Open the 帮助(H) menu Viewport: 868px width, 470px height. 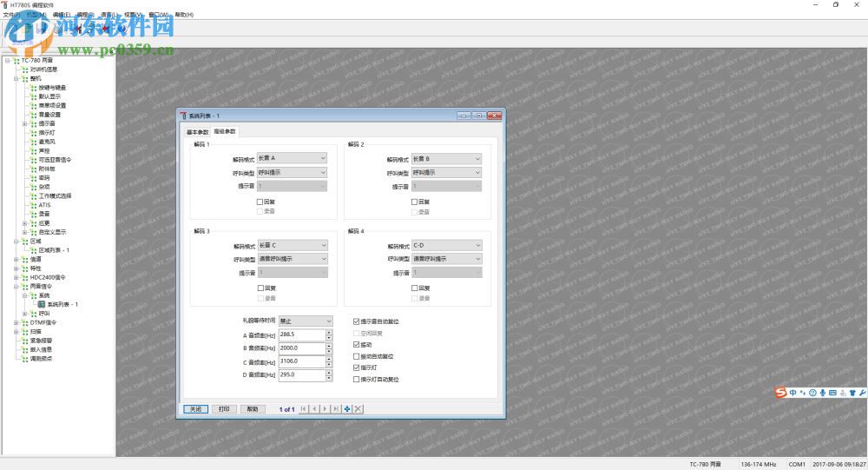184,15
